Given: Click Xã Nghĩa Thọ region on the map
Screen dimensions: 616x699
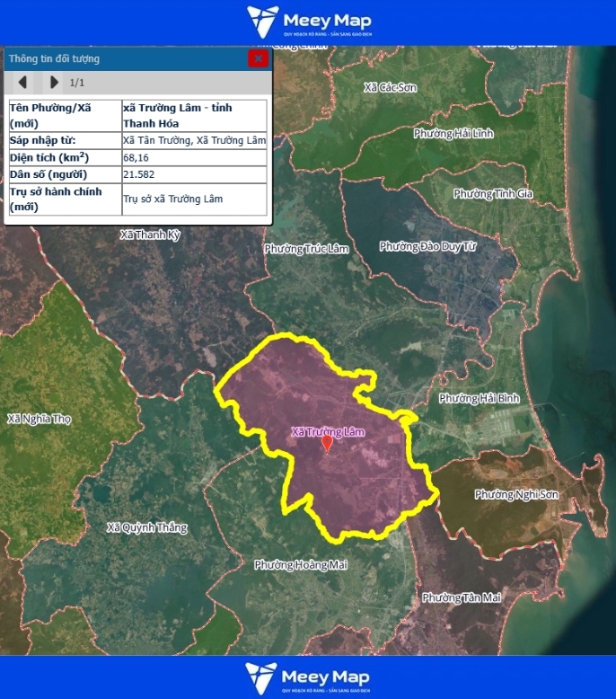Looking at the screenshot, I should coord(39,419).
